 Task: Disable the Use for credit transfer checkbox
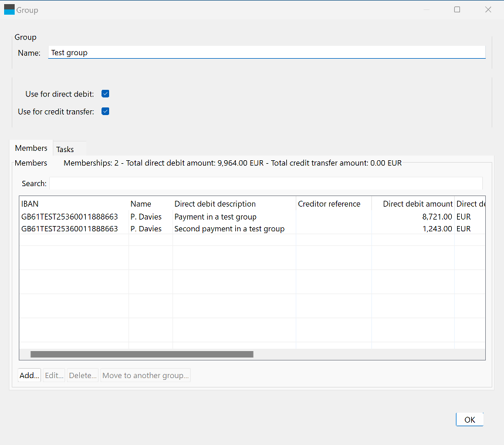click(106, 112)
